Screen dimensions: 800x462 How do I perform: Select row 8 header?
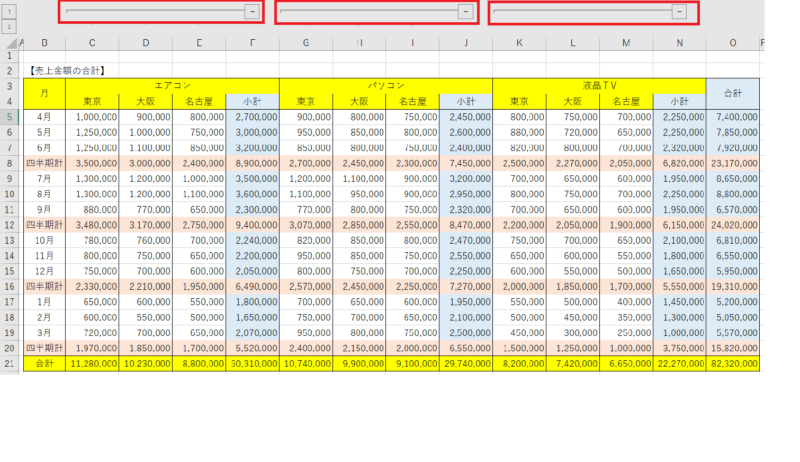tap(9, 163)
